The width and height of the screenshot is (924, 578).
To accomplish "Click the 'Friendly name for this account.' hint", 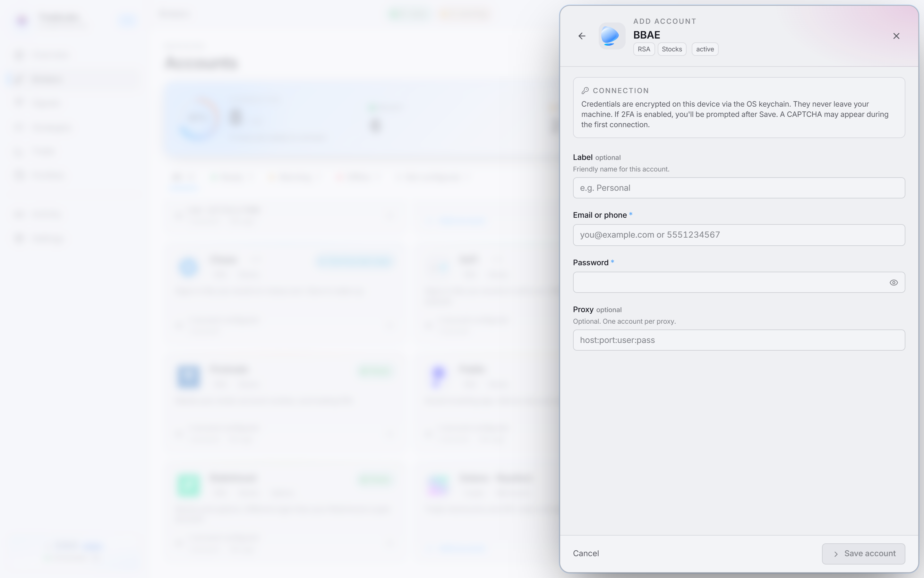I will (x=621, y=169).
